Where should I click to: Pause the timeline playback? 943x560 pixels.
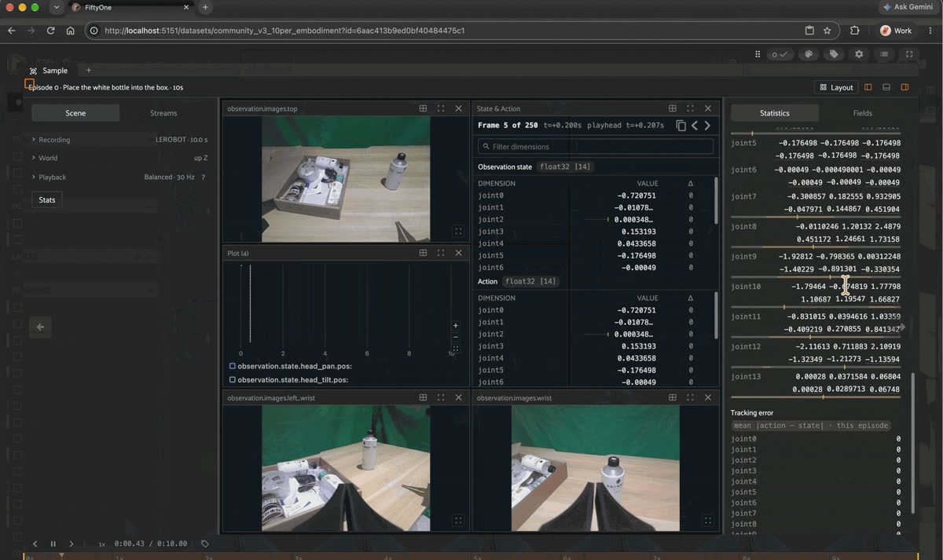coord(53,544)
